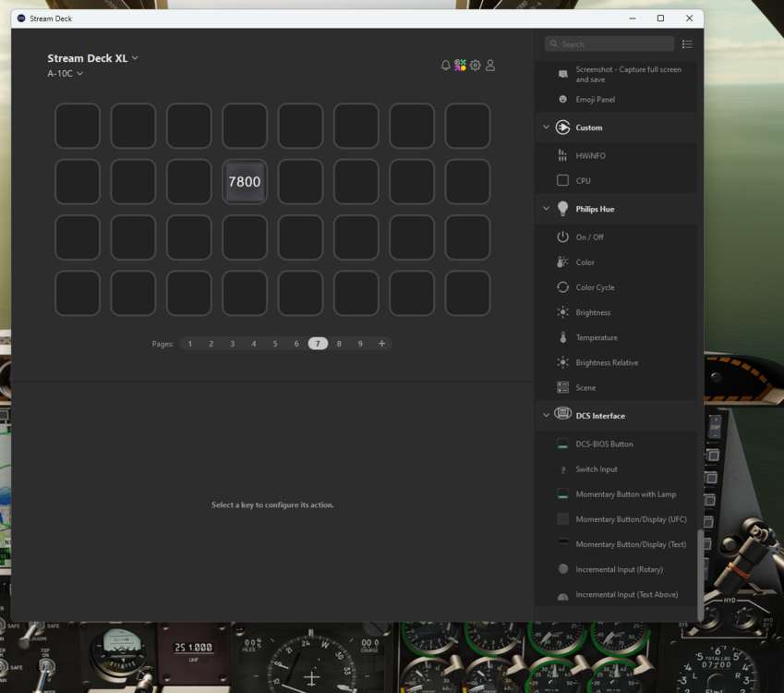
Task: Switch to page 5
Action: click(275, 344)
